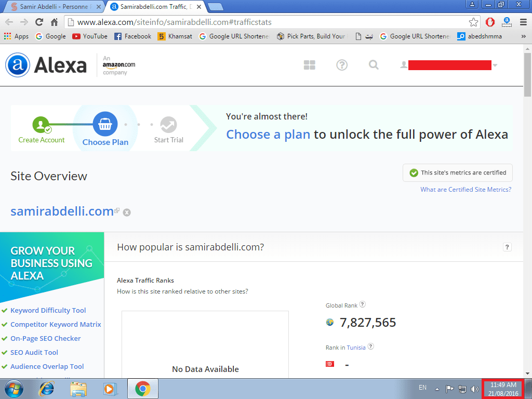
Task: Click the browser back arrow
Action: click(x=9, y=22)
